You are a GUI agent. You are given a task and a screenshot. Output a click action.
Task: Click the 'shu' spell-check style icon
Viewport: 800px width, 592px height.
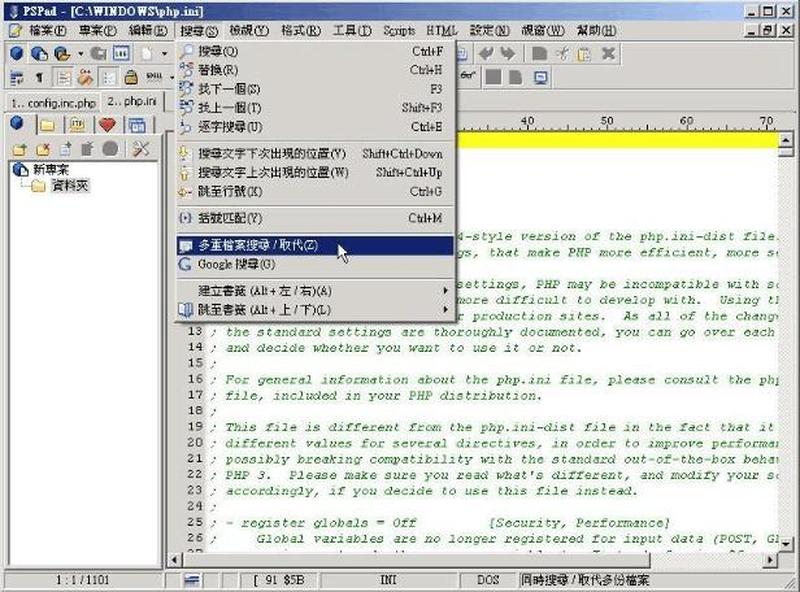154,77
